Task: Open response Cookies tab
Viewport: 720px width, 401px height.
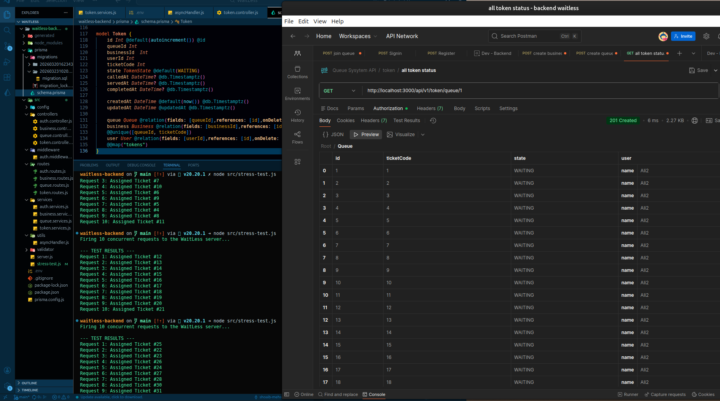Action: (x=345, y=121)
